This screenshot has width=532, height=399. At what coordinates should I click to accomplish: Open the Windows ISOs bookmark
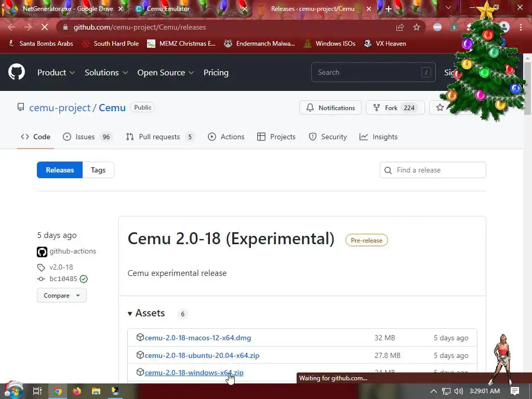329,44
